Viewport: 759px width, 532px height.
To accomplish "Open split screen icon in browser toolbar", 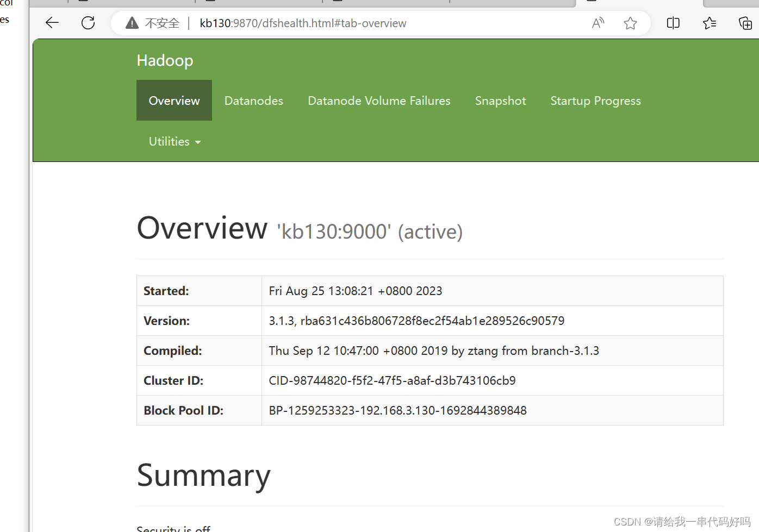I will pos(673,23).
